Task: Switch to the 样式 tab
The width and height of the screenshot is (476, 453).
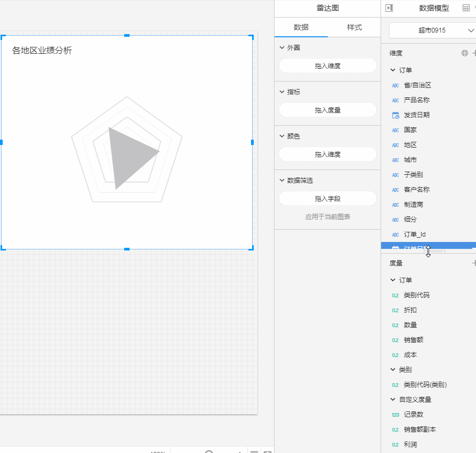Action: point(354,27)
